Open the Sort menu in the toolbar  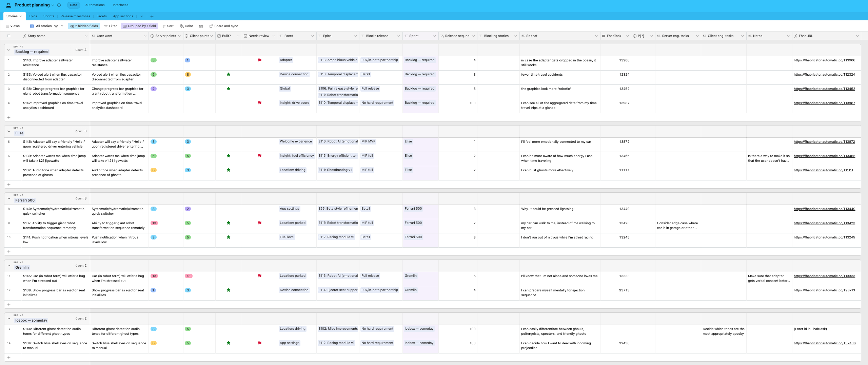pyautogui.click(x=168, y=26)
